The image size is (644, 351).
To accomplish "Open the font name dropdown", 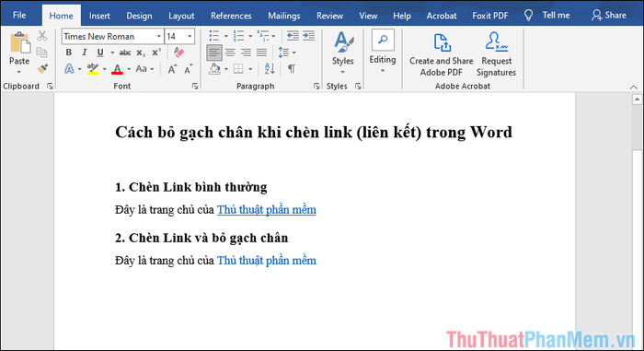I will click(158, 36).
